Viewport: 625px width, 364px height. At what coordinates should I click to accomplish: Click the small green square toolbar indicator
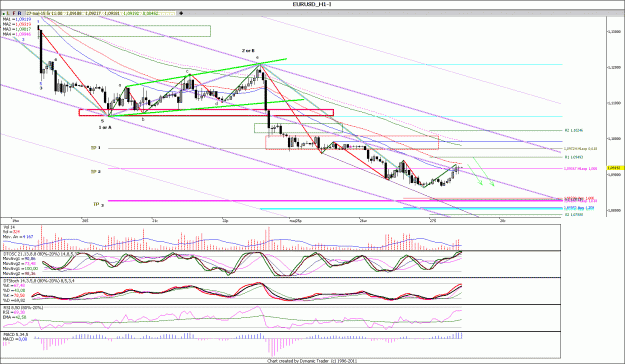(x=3, y=14)
